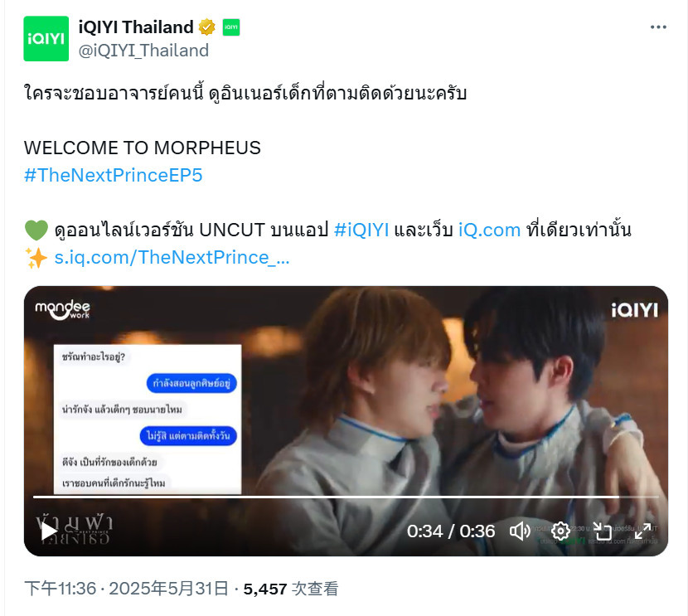688x616 pixels.
Task: Click the small green iQIYI affiliate badge
Action: [x=230, y=27]
